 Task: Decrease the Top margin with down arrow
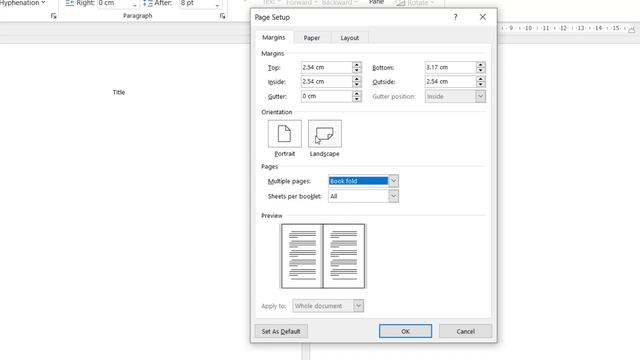(357, 70)
